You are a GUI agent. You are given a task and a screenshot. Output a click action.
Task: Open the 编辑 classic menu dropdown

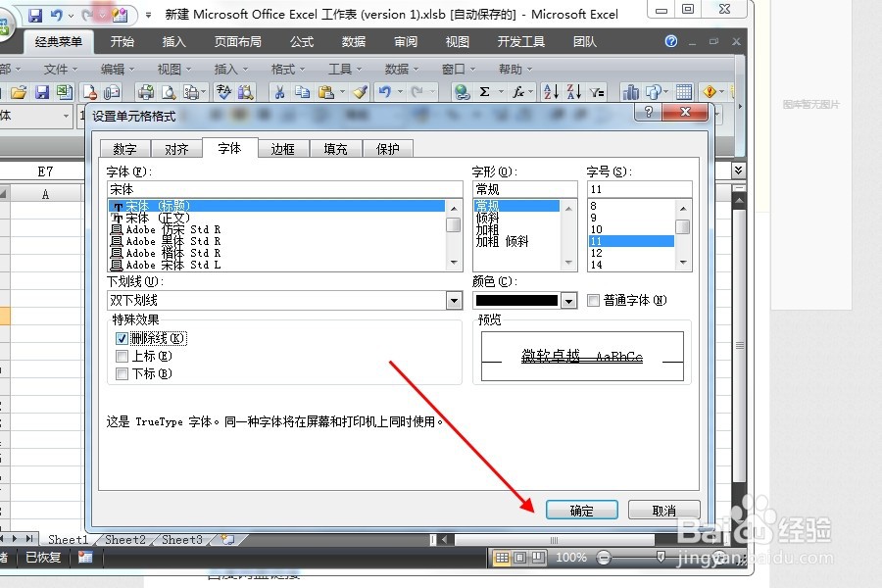[117, 70]
